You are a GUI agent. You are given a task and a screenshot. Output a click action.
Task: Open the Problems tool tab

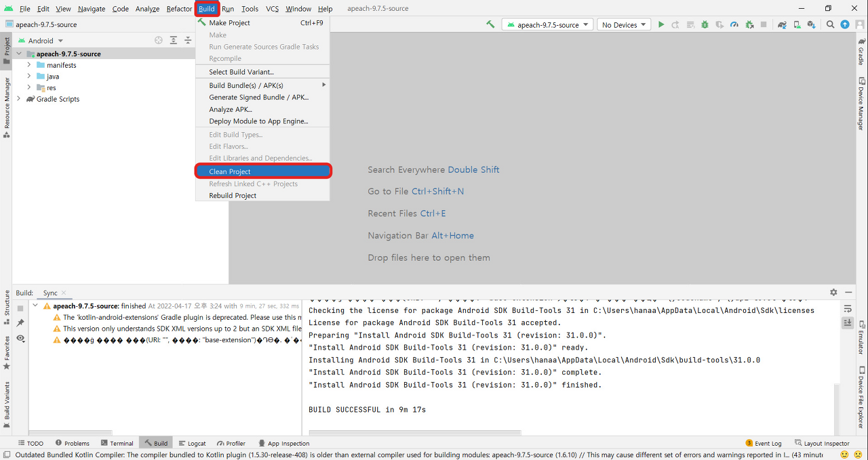[73, 443]
